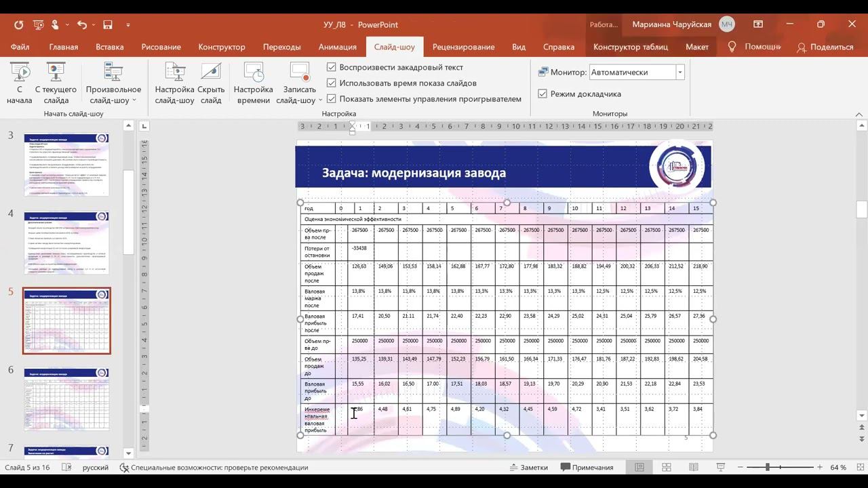Click Заметки notes button

coord(529,467)
